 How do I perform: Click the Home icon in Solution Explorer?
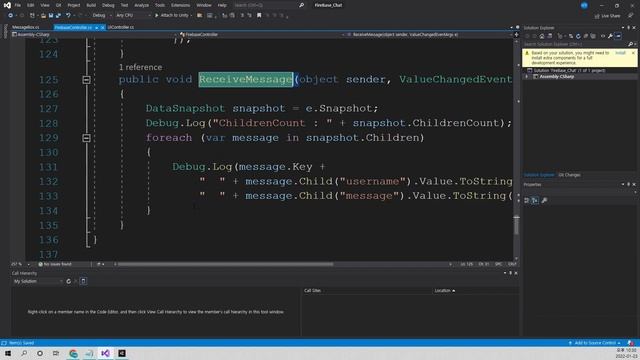pos(542,36)
